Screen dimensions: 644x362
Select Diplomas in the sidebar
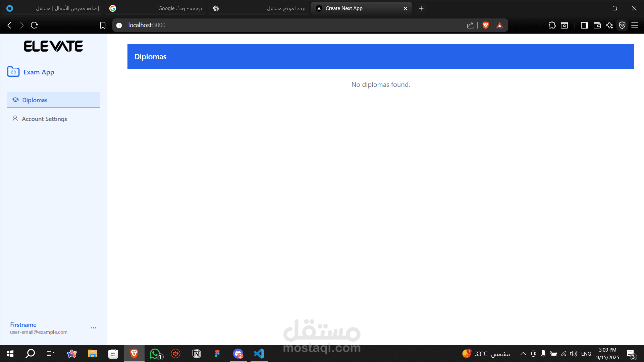coord(53,100)
